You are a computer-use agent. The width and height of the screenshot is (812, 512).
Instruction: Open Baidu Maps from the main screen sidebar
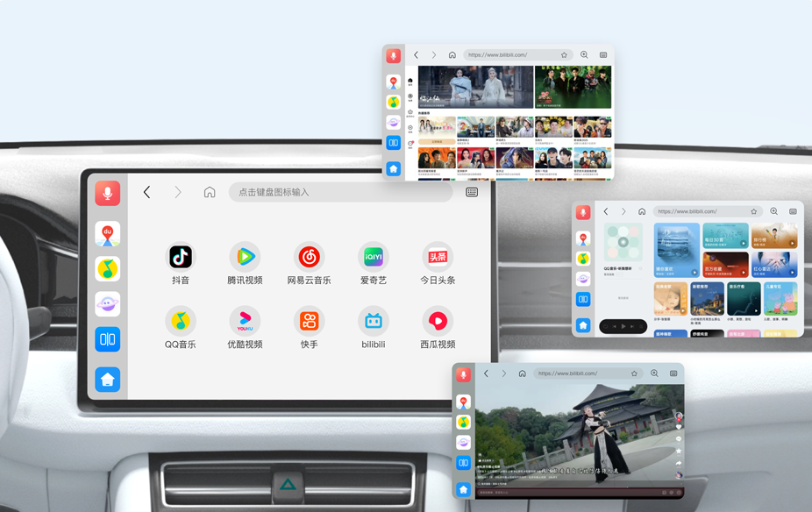click(x=108, y=233)
